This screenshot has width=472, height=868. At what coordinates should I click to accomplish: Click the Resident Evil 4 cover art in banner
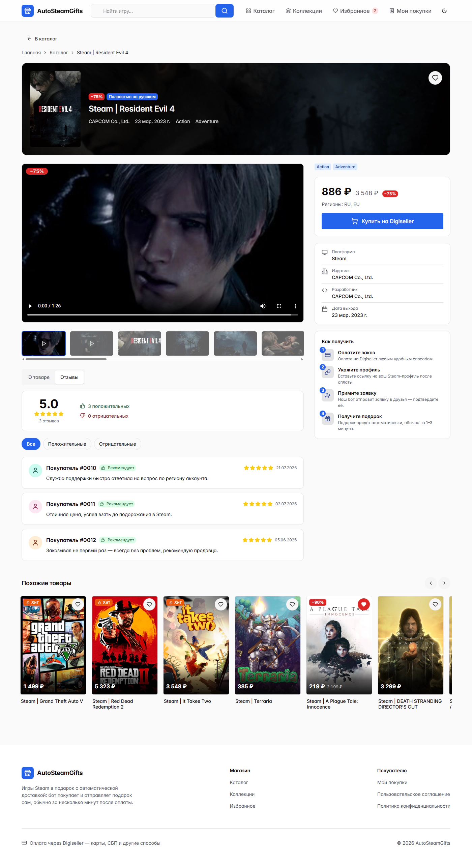coord(55,109)
